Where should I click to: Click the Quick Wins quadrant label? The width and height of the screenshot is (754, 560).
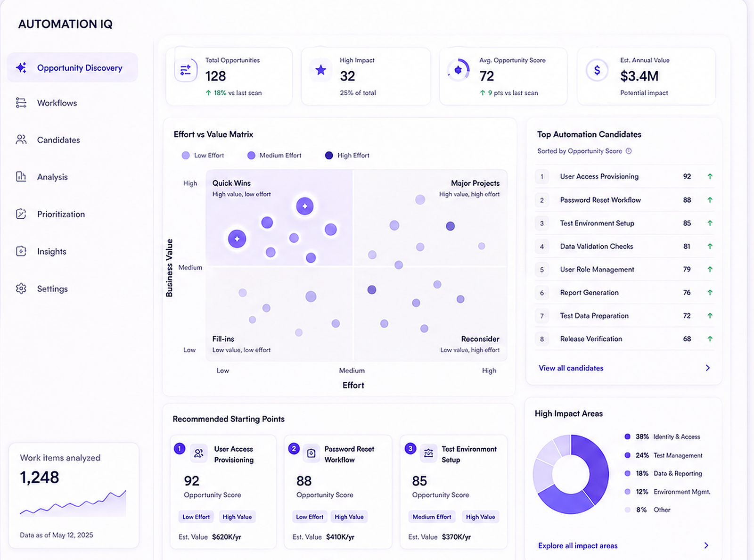click(x=231, y=183)
